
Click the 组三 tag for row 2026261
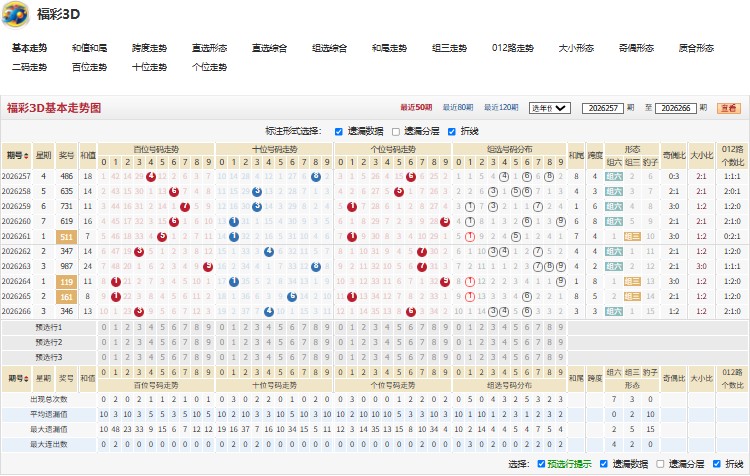tap(632, 236)
